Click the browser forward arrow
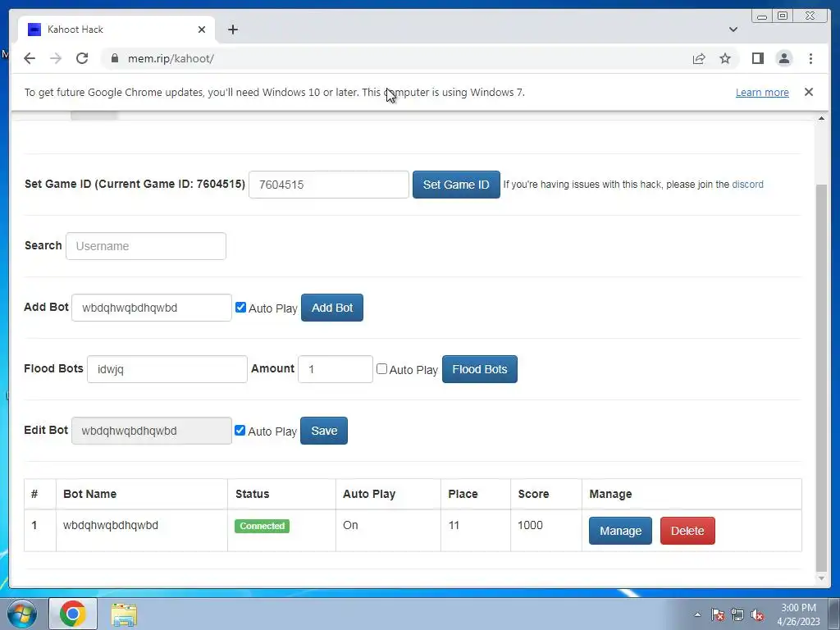The image size is (840, 630). point(56,58)
